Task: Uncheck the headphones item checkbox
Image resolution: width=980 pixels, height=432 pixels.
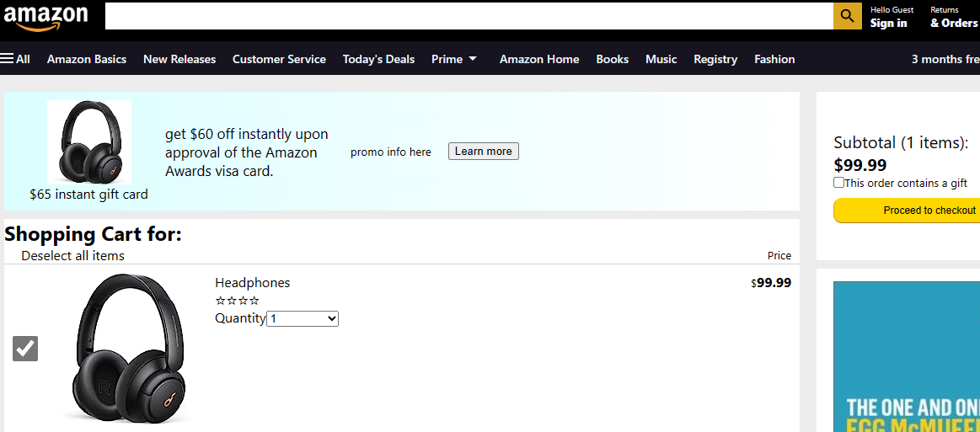Action: coord(25,349)
